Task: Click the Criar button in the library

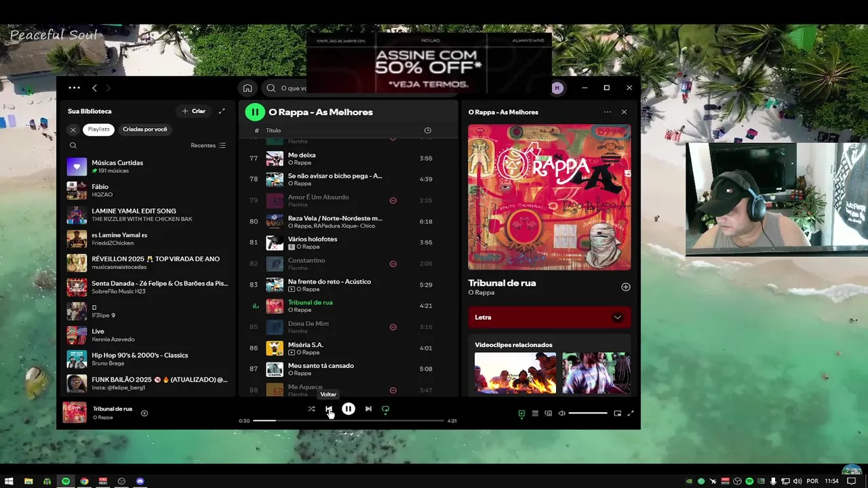Action: [x=193, y=111]
